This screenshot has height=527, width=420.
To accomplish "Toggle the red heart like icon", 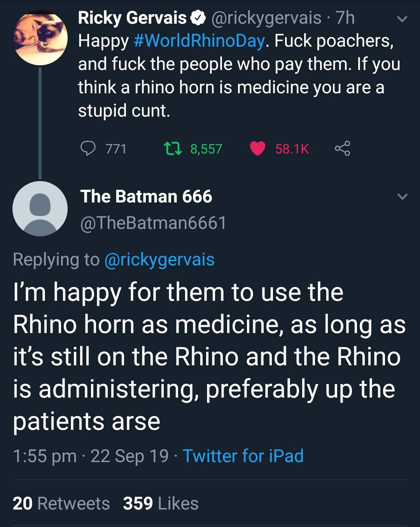I will pos(257,148).
